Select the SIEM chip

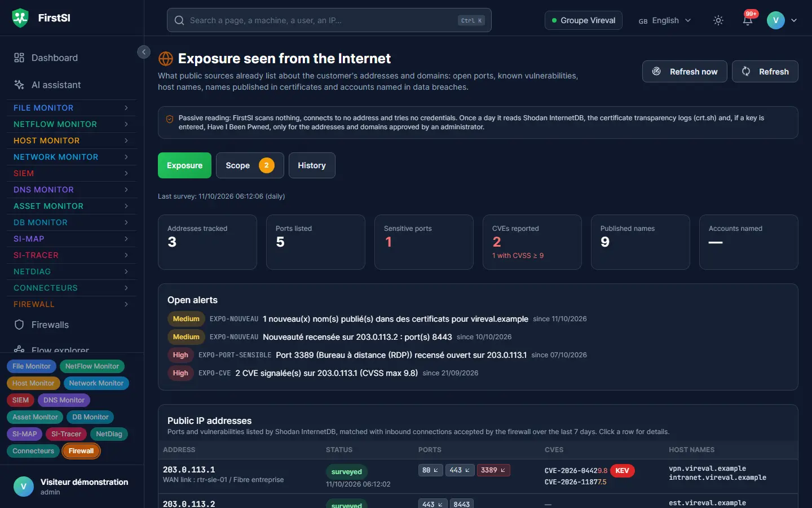click(20, 400)
